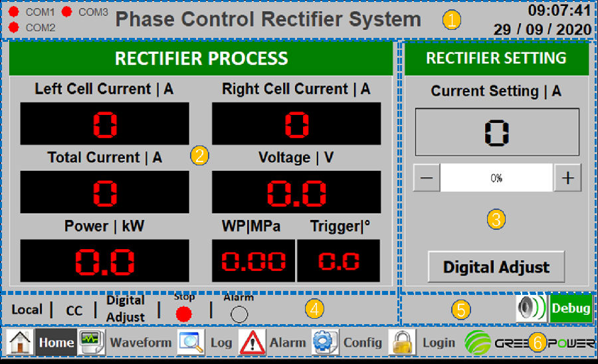Click the 0% current setting bar

point(496,178)
